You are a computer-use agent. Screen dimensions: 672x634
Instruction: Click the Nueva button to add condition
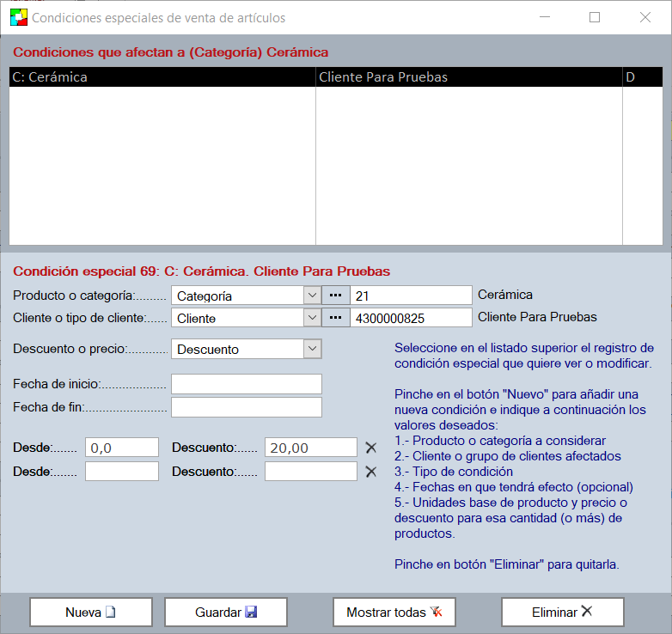[x=91, y=613]
